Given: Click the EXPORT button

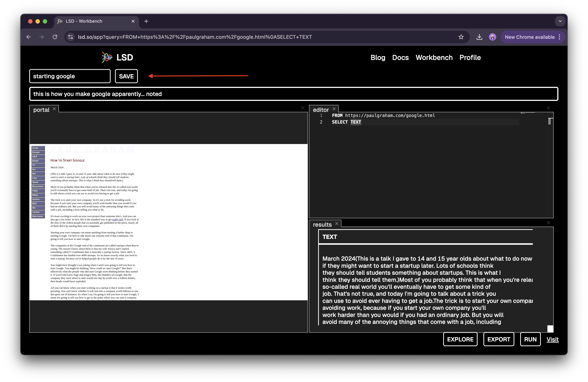Looking at the screenshot, I should pos(499,340).
